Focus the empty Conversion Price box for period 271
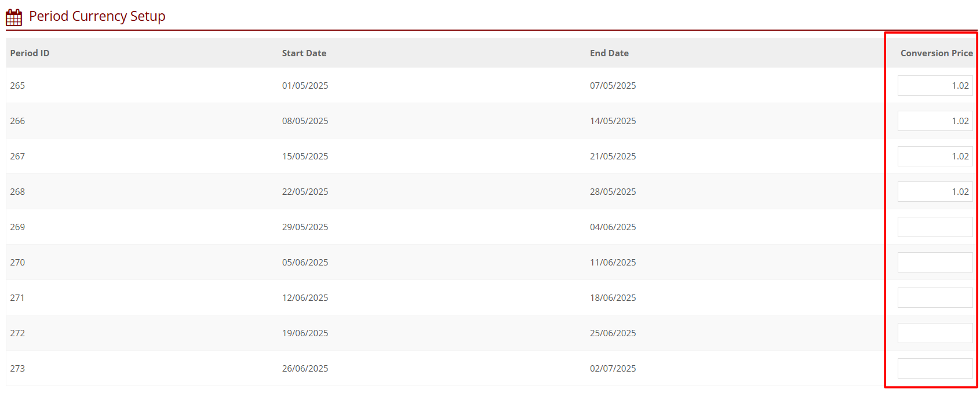Viewport: 980px width, 400px height. click(934, 298)
